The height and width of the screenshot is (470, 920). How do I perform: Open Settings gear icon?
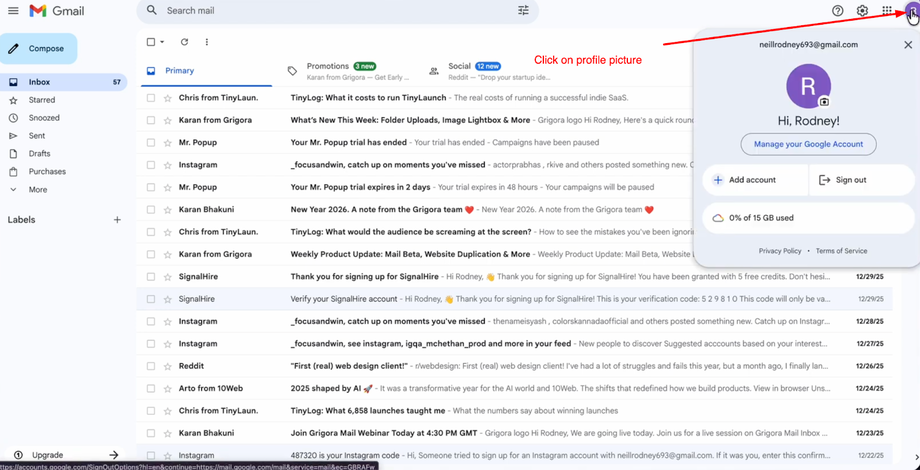pos(862,11)
